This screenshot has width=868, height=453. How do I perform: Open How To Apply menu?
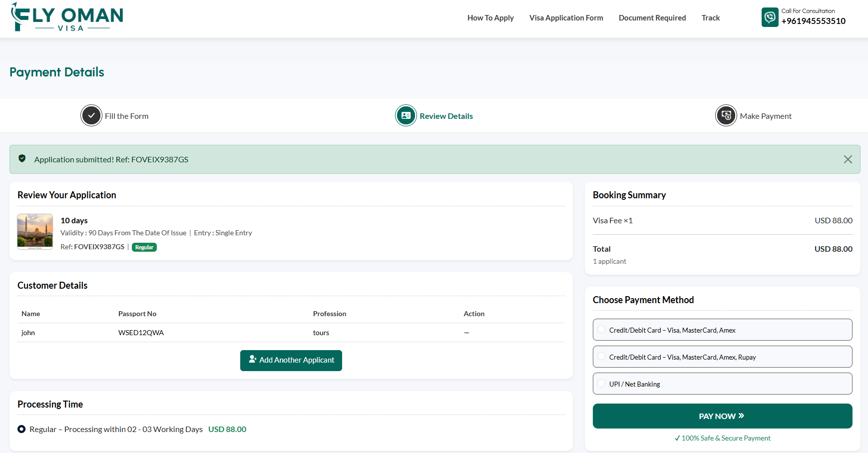pos(490,18)
